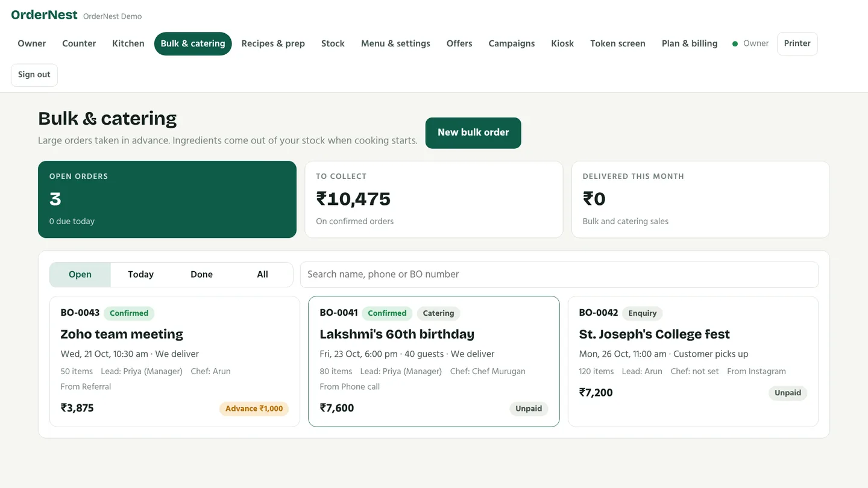
Task: Show Done orders tab
Action: (201, 274)
